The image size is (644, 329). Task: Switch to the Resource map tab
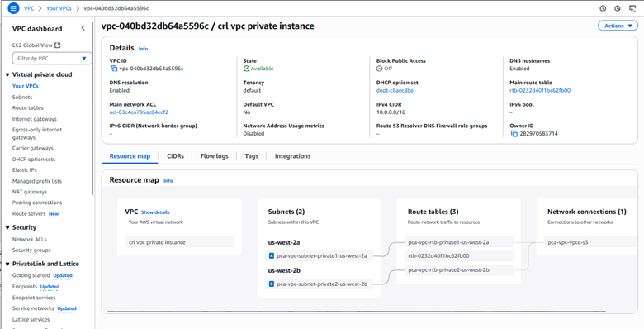tap(130, 156)
